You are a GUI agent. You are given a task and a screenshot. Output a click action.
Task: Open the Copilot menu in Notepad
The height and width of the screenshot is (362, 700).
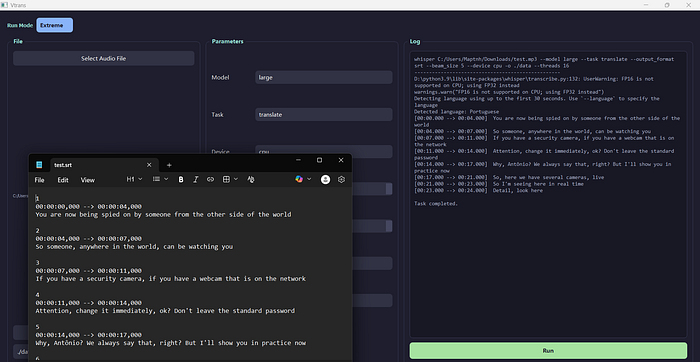[303, 179]
